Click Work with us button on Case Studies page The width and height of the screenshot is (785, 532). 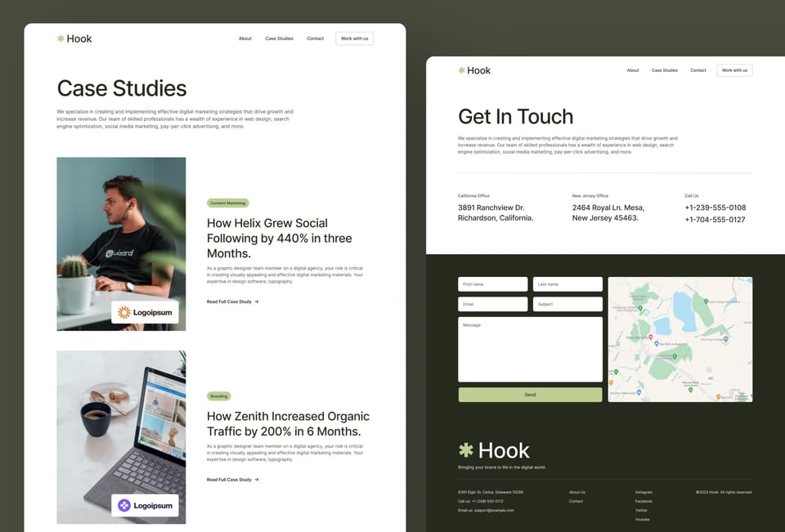pos(354,38)
